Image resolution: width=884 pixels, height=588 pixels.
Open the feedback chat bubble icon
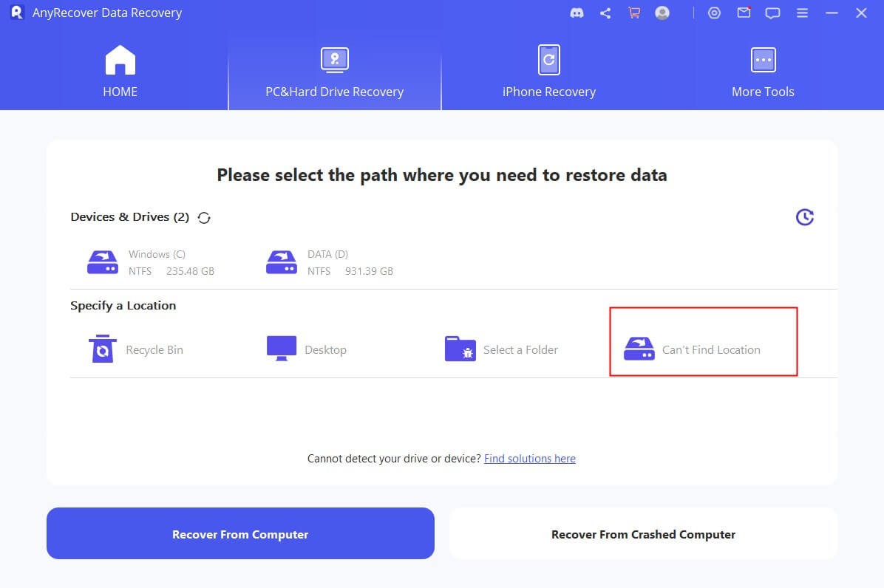tap(773, 13)
